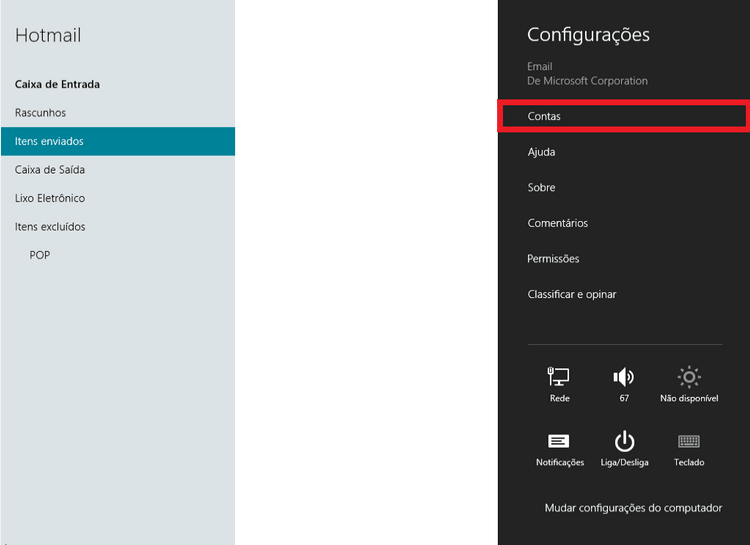Screen dimensions: 750x545
Task: Open the Itens excluídos folder
Action: (50, 227)
